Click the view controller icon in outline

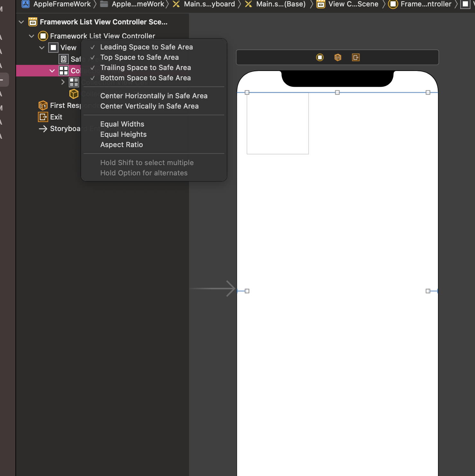pos(43,36)
